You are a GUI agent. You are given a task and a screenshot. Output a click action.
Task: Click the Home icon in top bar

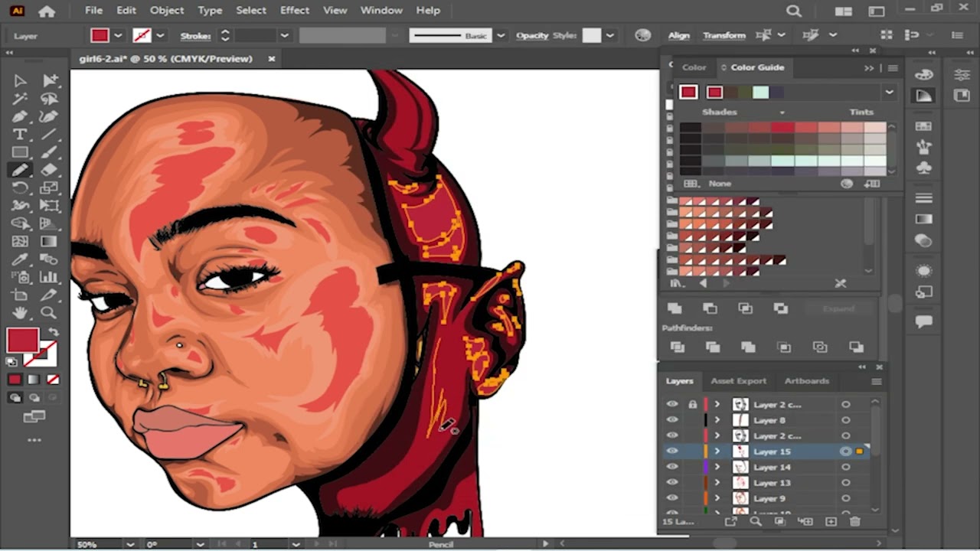click(x=47, y=11)
